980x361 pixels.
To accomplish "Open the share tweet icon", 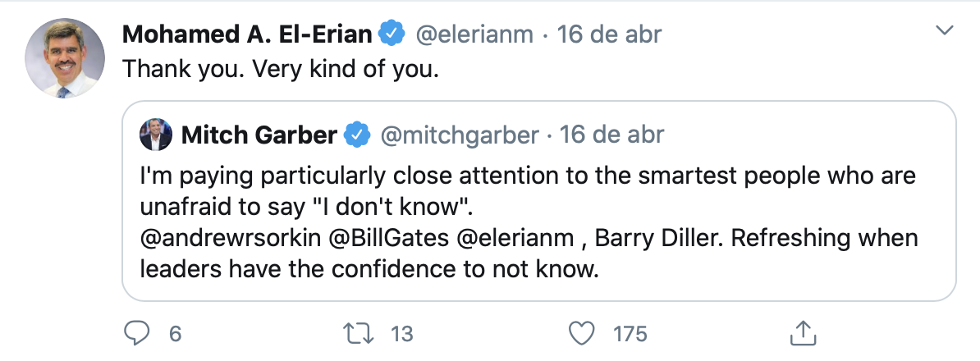I will 801,333.
